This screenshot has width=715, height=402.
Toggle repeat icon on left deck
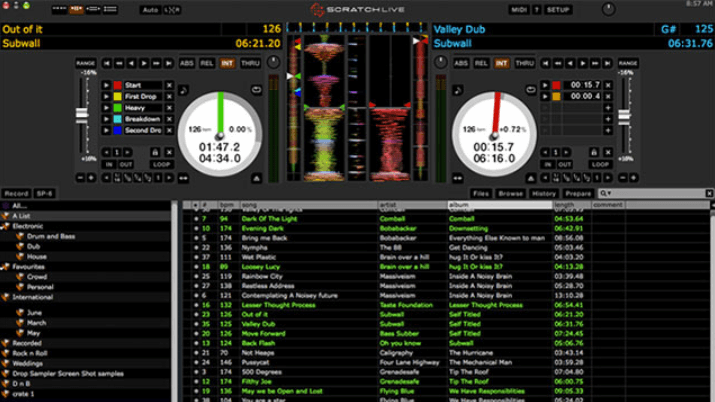coord(256,90)
